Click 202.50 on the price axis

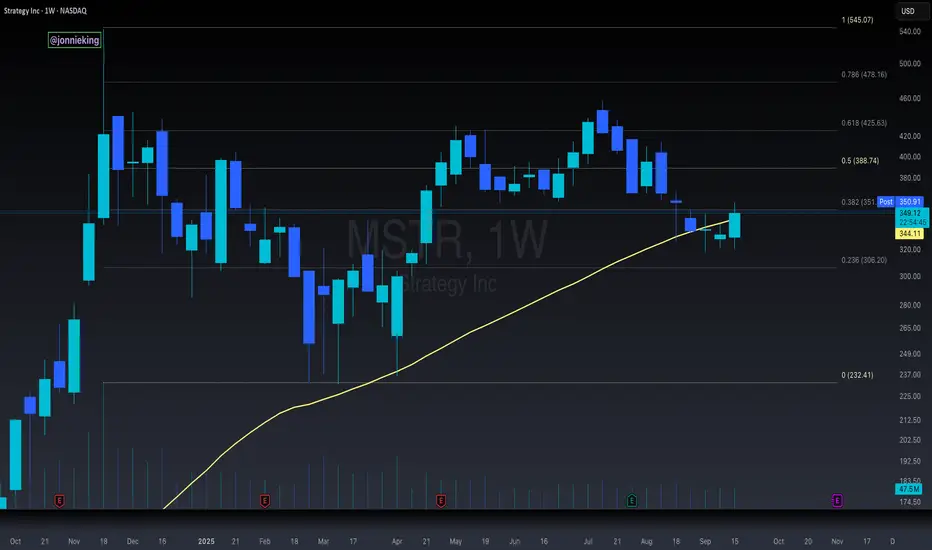click(x=910, y=440)
